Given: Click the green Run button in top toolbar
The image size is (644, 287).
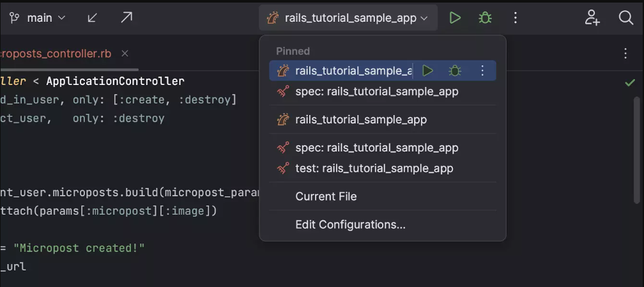Looking at the screenshot, I should pos(455,18).
